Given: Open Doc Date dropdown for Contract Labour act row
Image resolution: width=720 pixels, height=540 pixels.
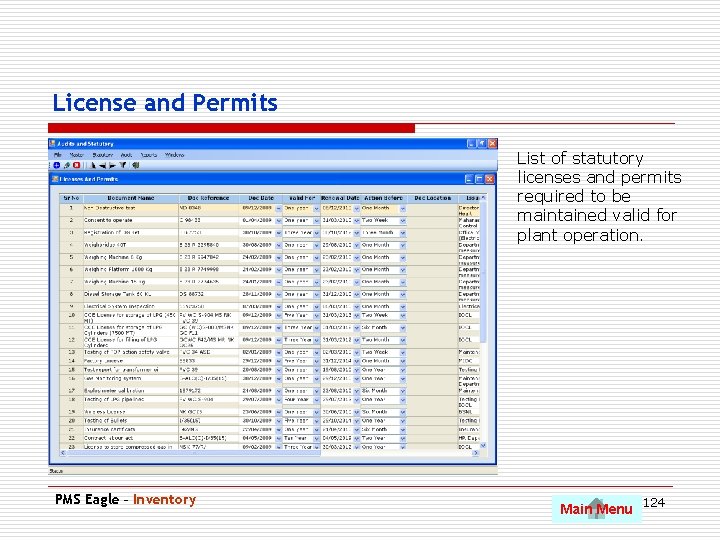Looking at the screenshot, I should pyautogui.click(x=278, y=439).
